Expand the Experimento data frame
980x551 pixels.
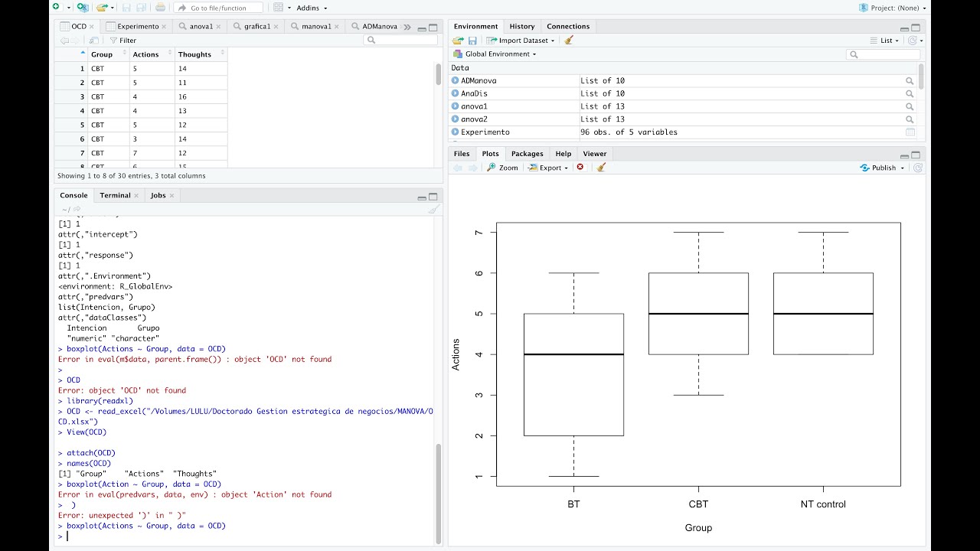point(455,132)
